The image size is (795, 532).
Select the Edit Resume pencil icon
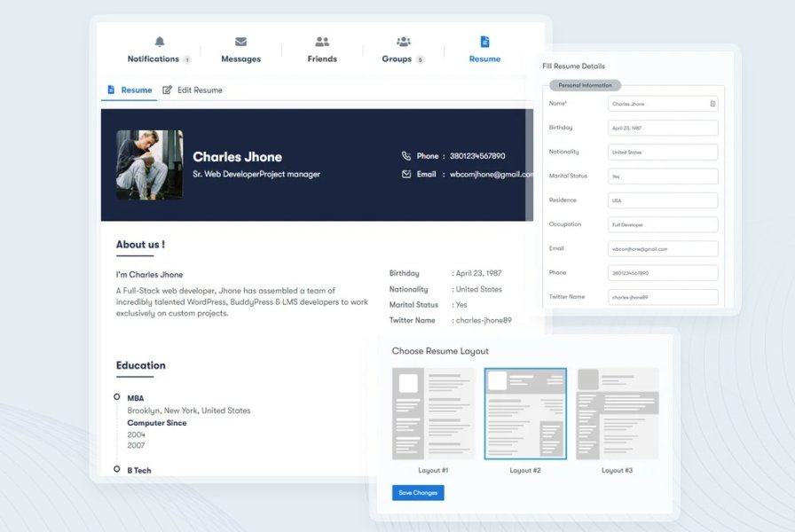click(x=167, y=90)
